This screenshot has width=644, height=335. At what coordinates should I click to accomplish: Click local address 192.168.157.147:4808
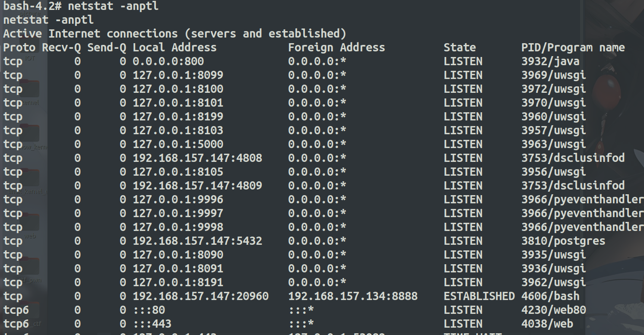[x=197, y=158]
